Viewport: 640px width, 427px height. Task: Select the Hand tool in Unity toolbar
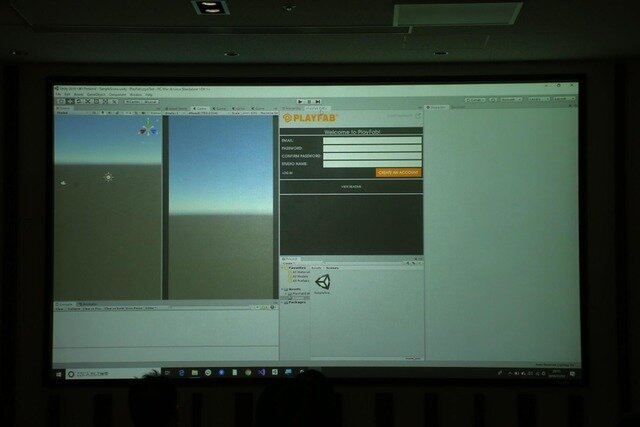pyautogui.click(x=61, y=101)
